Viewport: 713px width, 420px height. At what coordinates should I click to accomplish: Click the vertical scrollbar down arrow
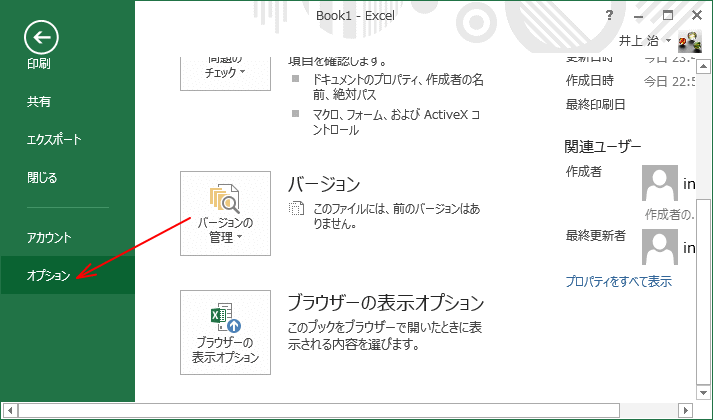pos(703,392)
